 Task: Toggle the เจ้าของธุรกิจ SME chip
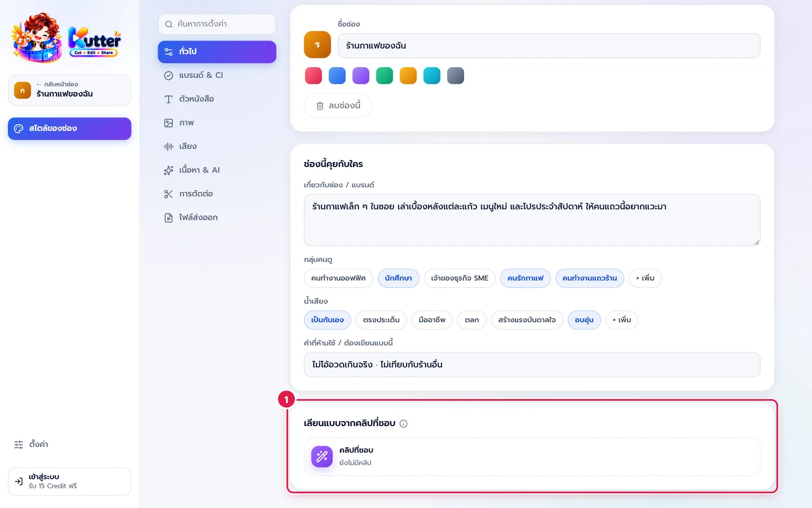(x=460, y=278)
